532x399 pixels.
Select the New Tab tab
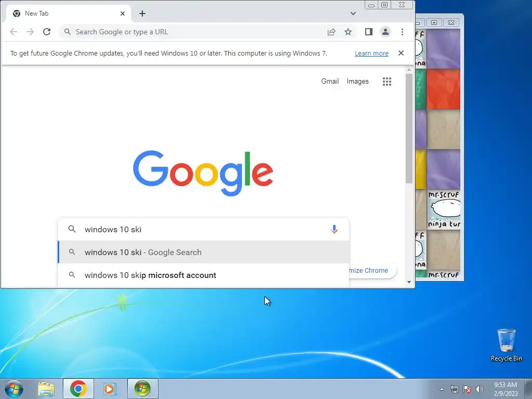click(x=68, y=14)
